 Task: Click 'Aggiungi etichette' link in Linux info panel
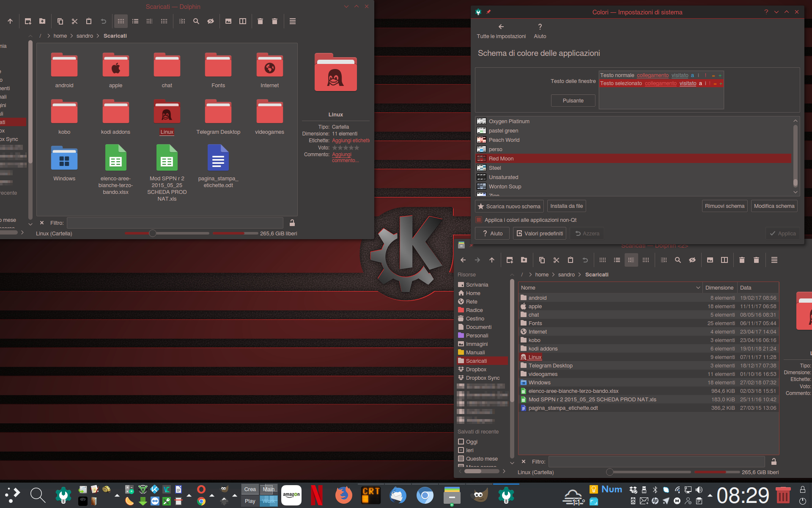(x=351, y=141)
